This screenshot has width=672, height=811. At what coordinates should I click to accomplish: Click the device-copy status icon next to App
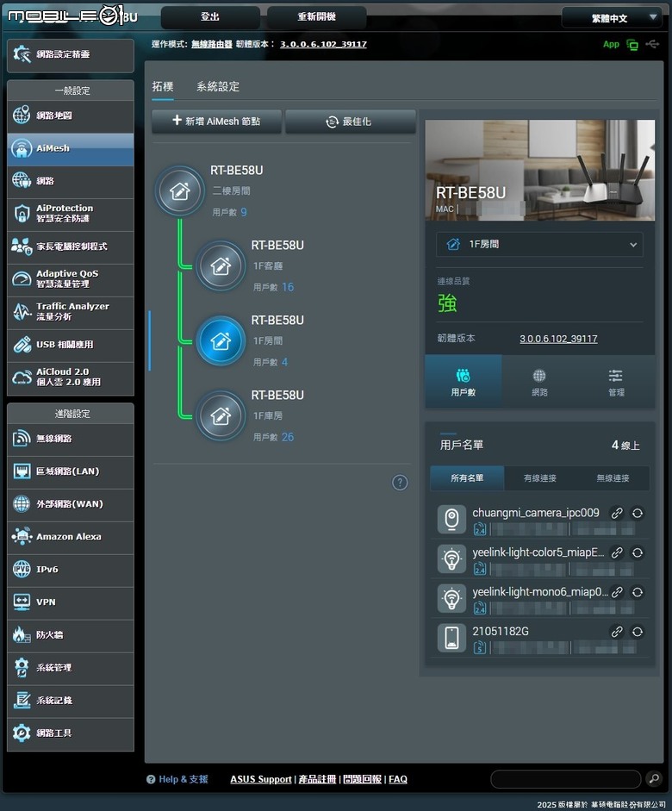[632, 45]
